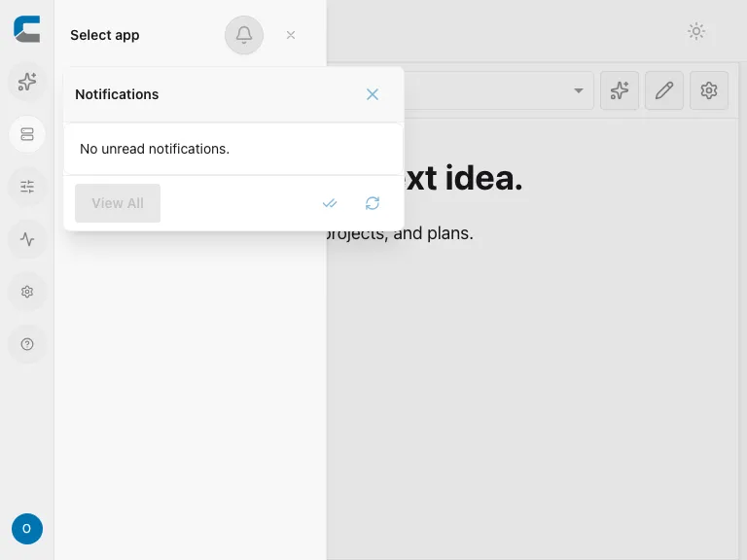Click the Notifications heading
Viewport: 747px width, 560px height.
(117, 94)
